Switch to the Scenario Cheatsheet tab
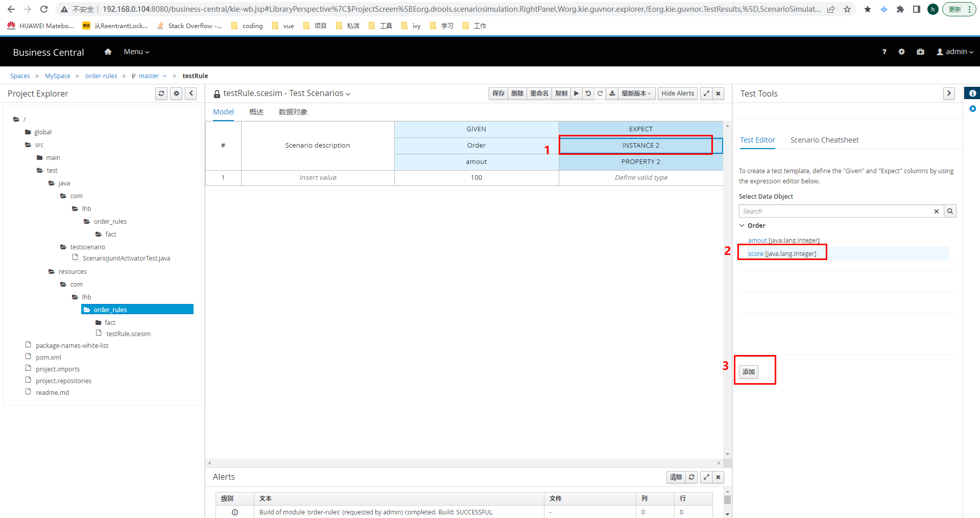Viewport: 980px width, 518px height. coord(824,140)
